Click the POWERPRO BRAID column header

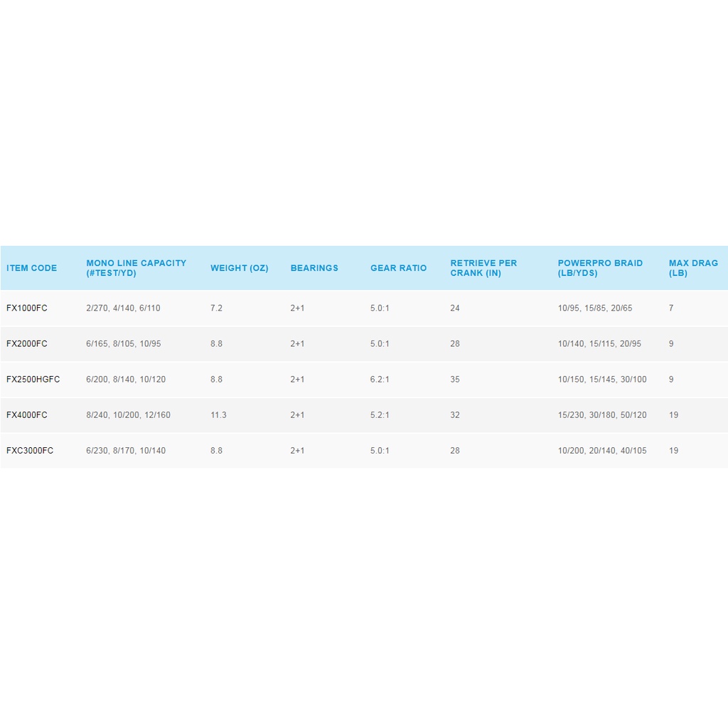click(600, 268)
